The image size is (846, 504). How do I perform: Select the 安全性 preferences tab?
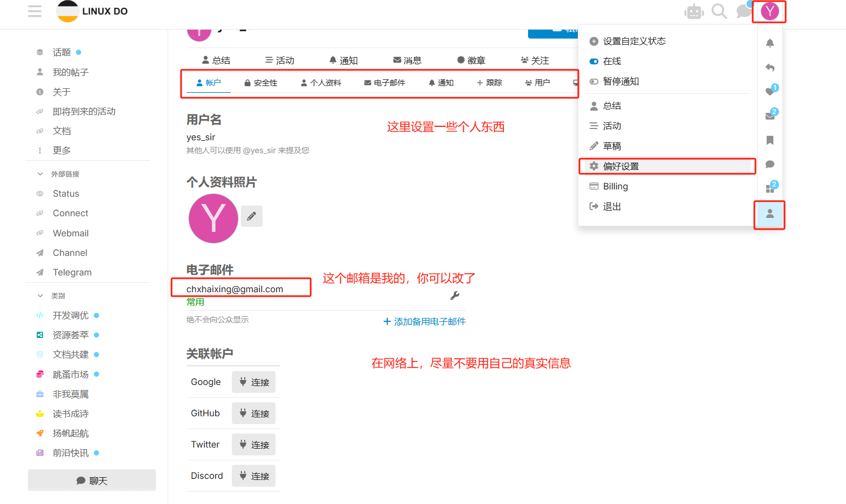point(260,83)
